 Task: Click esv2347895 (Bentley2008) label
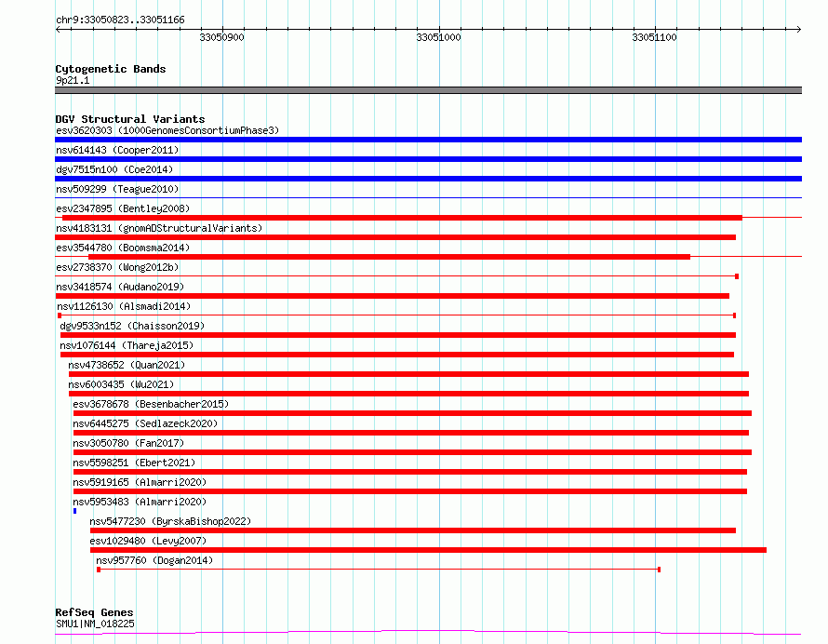tap(123, 208)
